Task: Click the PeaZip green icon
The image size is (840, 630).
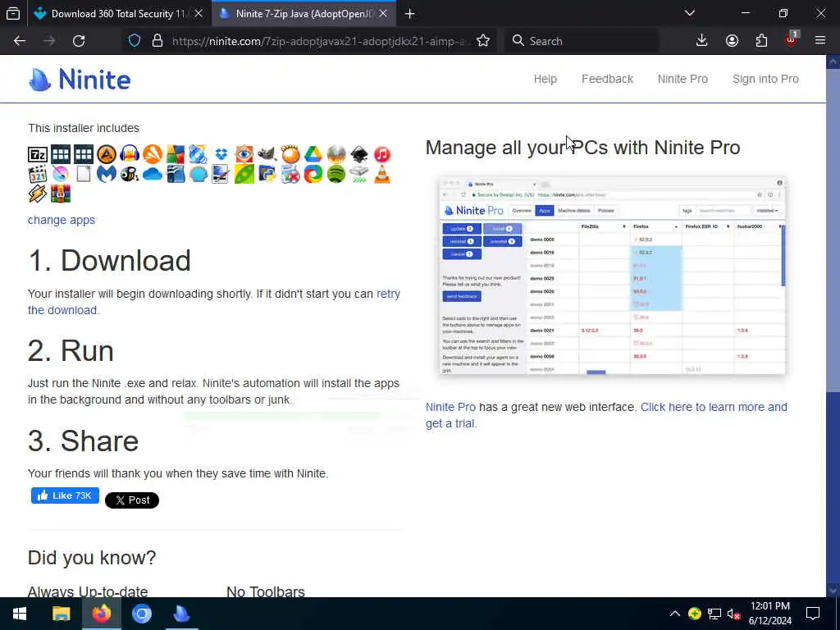Action: tap(244, 174)
